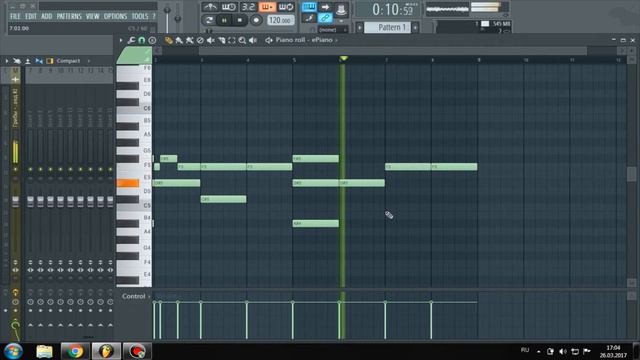Open target channel arrow after ePiano
This screenshot has height=360, width=640.
coord(336,40)
